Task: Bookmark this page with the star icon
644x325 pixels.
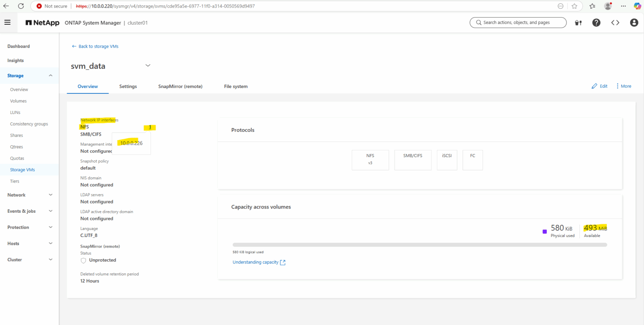Action: (x=574, y=6)
